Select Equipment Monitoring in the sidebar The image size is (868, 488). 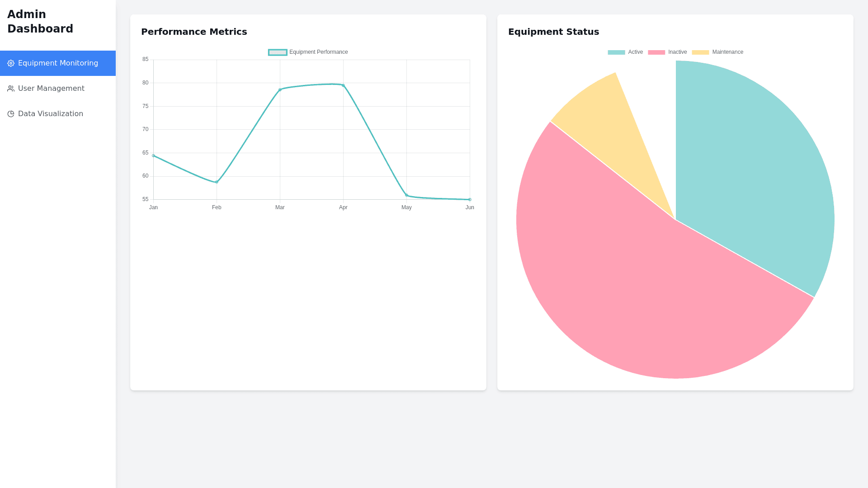coord(58,63)
